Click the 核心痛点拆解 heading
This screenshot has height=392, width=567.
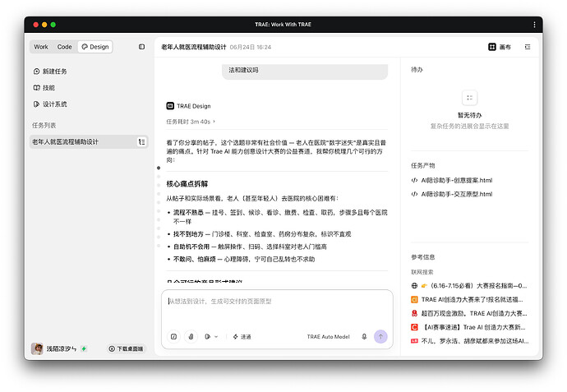[x=187, y=184]
